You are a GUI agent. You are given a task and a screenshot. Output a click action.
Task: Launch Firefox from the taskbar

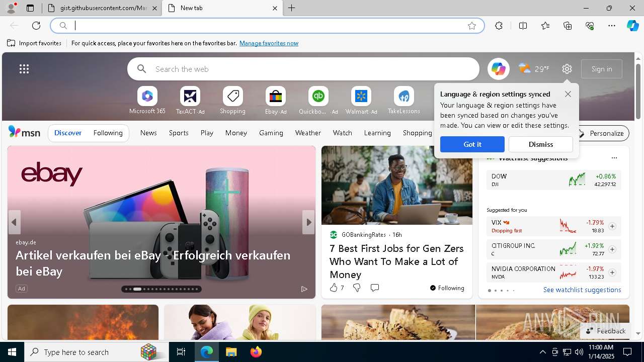pos(256,352)
